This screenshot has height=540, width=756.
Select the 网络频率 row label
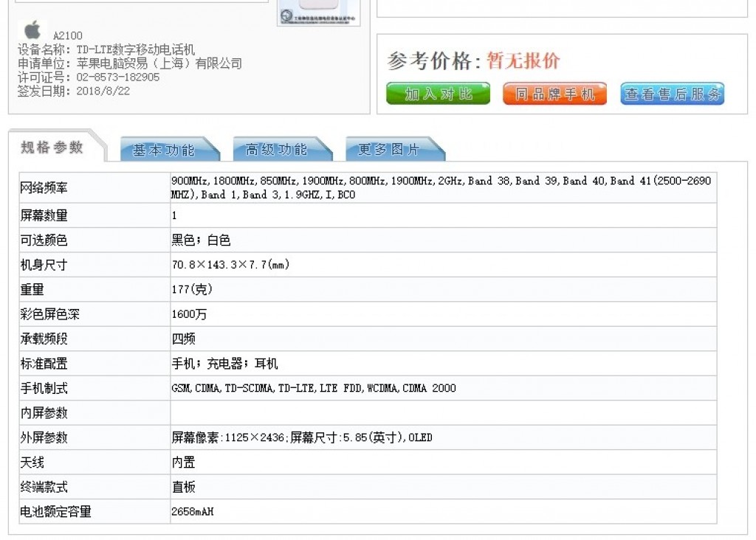tap(44, 188)
